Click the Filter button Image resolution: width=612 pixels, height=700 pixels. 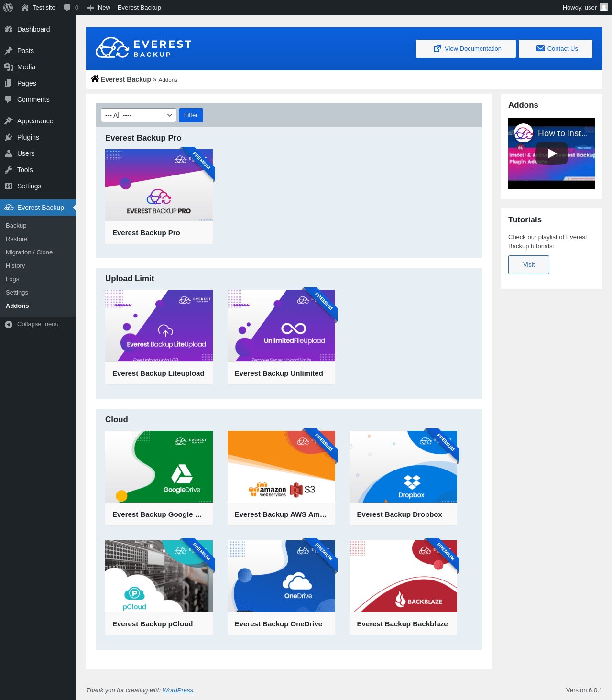[191, 115]
